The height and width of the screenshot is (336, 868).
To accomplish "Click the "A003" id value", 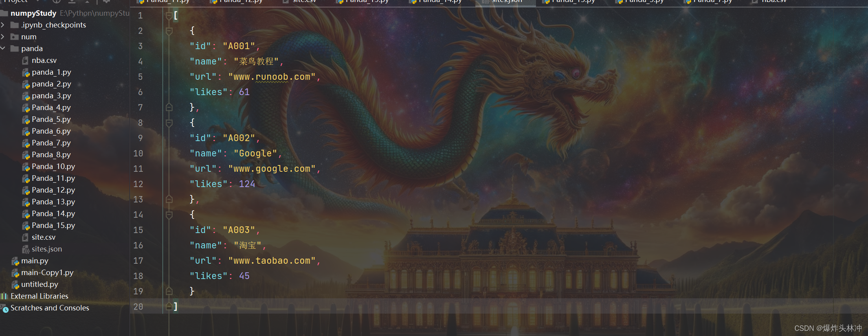I will pyautogui.click(x=239, y=230).
